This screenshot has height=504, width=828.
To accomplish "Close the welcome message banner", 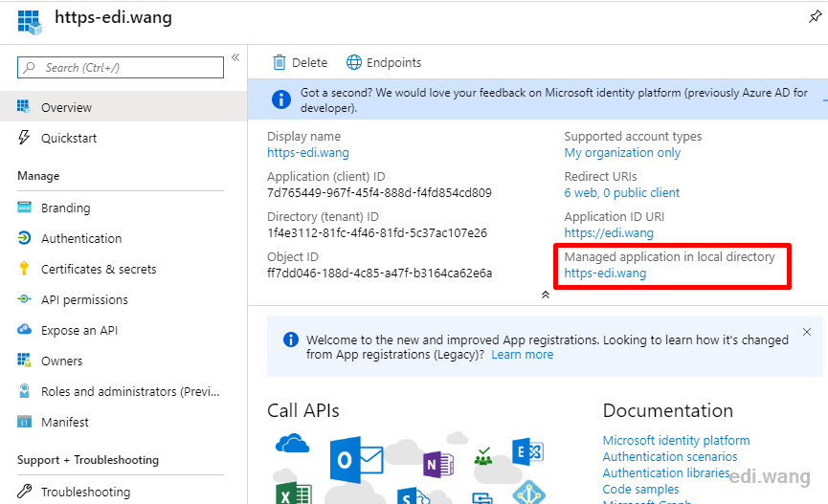I will [x=807, y=332].
